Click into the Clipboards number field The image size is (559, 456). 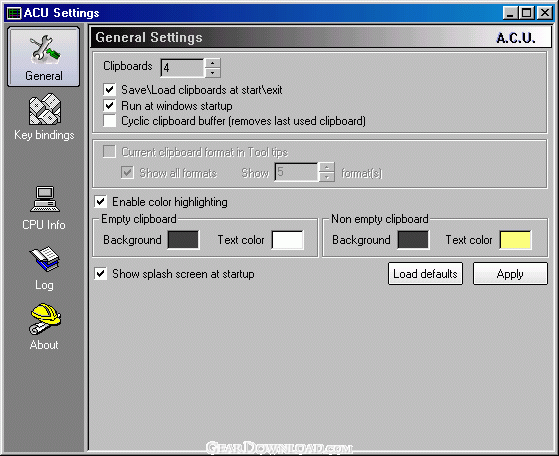tap(183, 68)
